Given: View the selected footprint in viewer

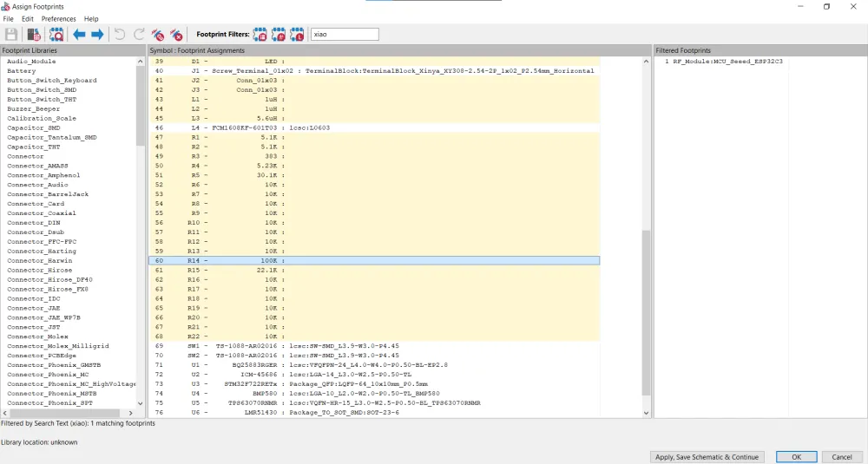Looking at the screenshot, I should pyautogui.click(x=56, y=35).
